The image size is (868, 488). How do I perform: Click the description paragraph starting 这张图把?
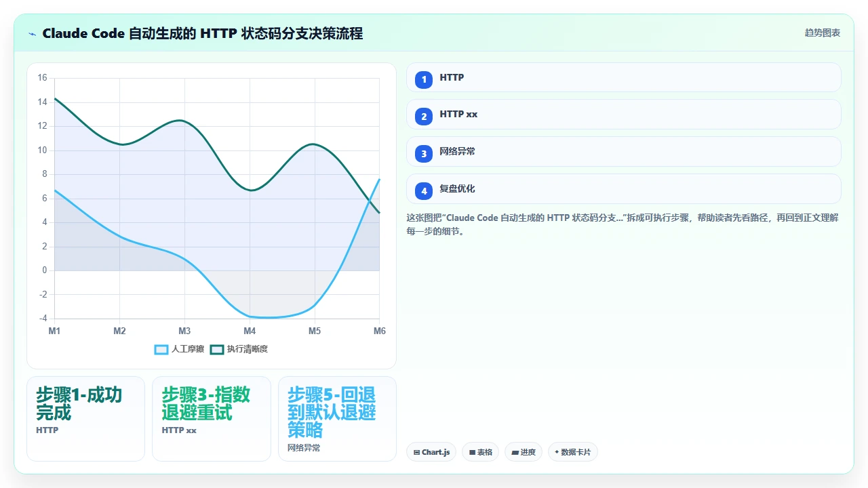pos(623,224)
